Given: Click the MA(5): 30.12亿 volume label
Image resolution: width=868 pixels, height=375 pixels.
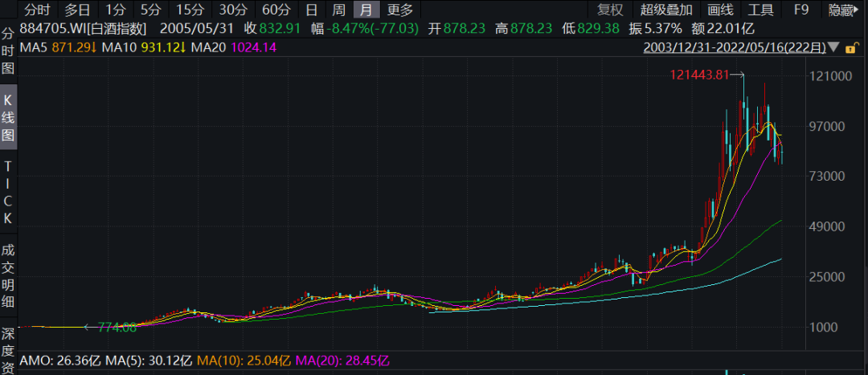Looking at the screenshot, I should (x=149, y=361).
